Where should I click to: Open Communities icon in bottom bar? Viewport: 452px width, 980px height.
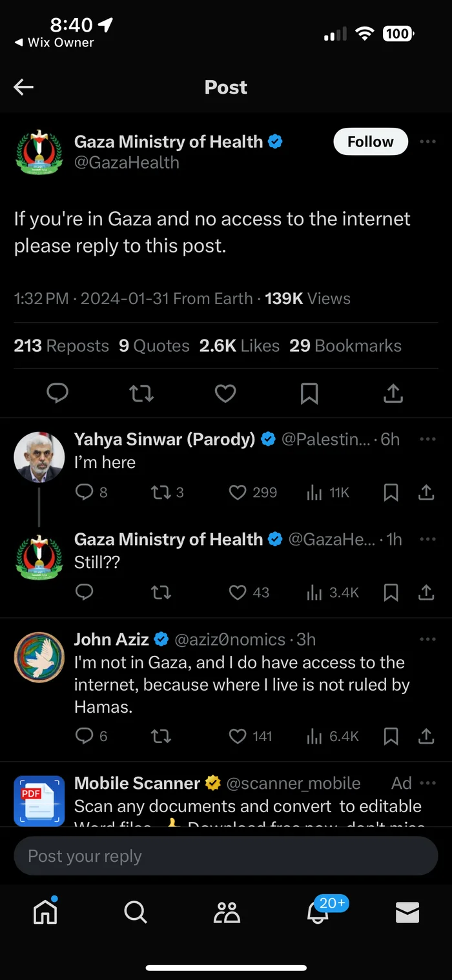pyautogui.click(x=227, y=912)
